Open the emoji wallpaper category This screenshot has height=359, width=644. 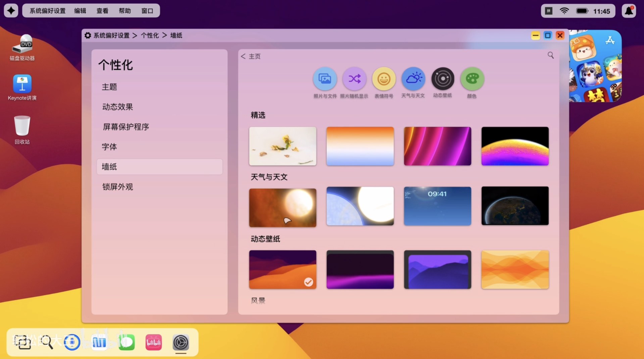click(384, 79)
